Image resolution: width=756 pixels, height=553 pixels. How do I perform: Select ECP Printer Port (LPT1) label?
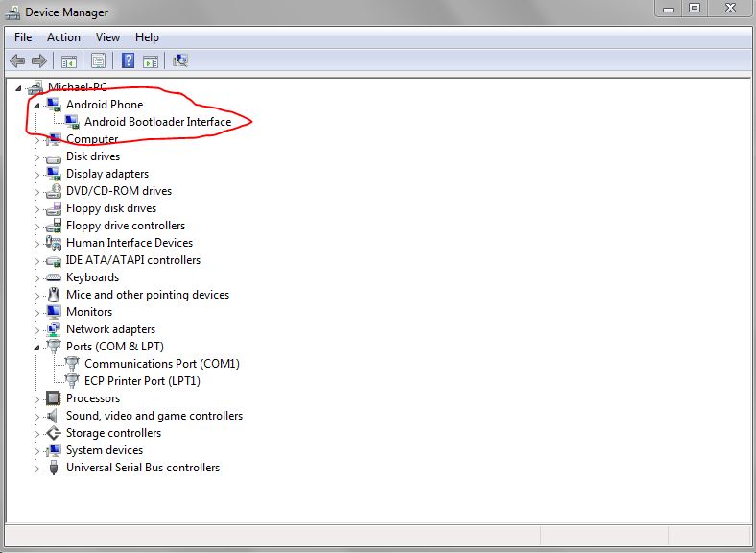142,381
